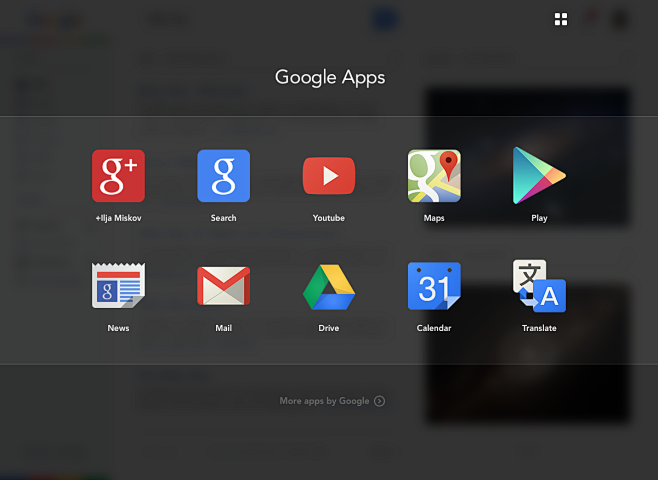Open the Google Maps icon
658x480 pixels.
click(x=434, y=176)
